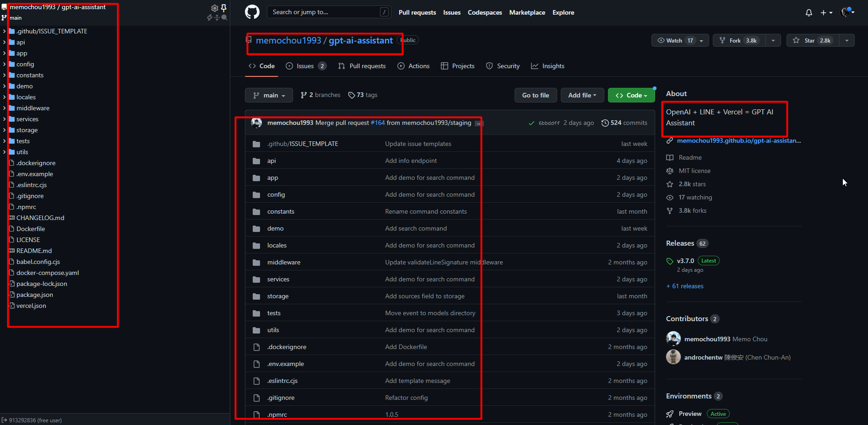Click the androchentw contributor avatar
The image size is (868, 425).
point(673,357)
